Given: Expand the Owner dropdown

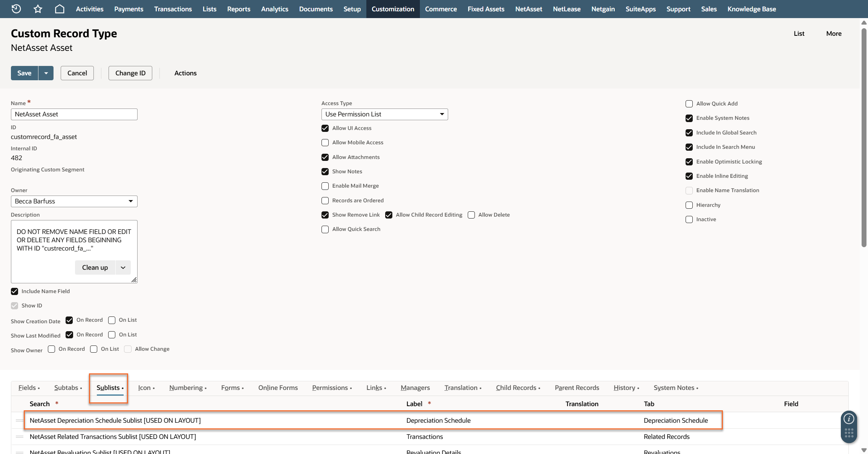Looking at the screenshot, I should tap(74, 201).
